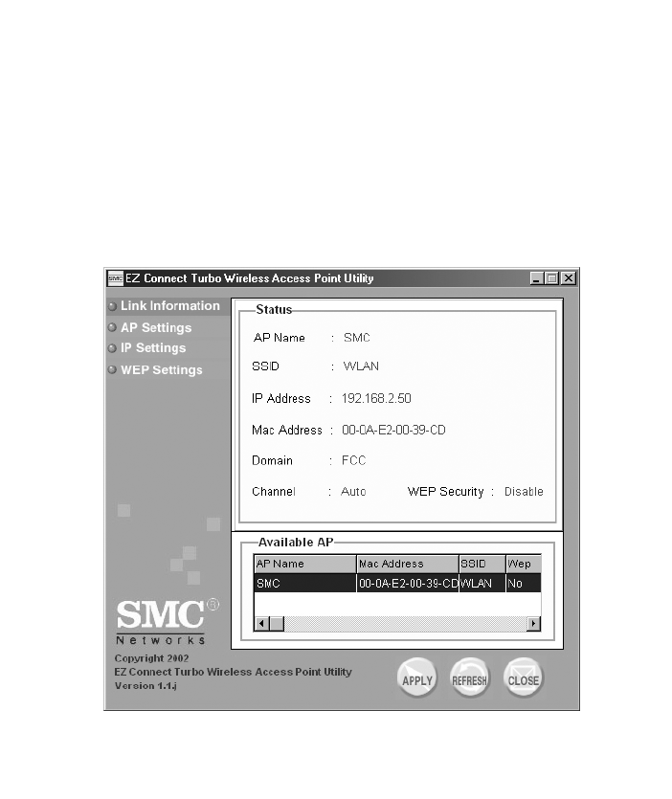
Task: Close the window with the X button
Action: 569,278
